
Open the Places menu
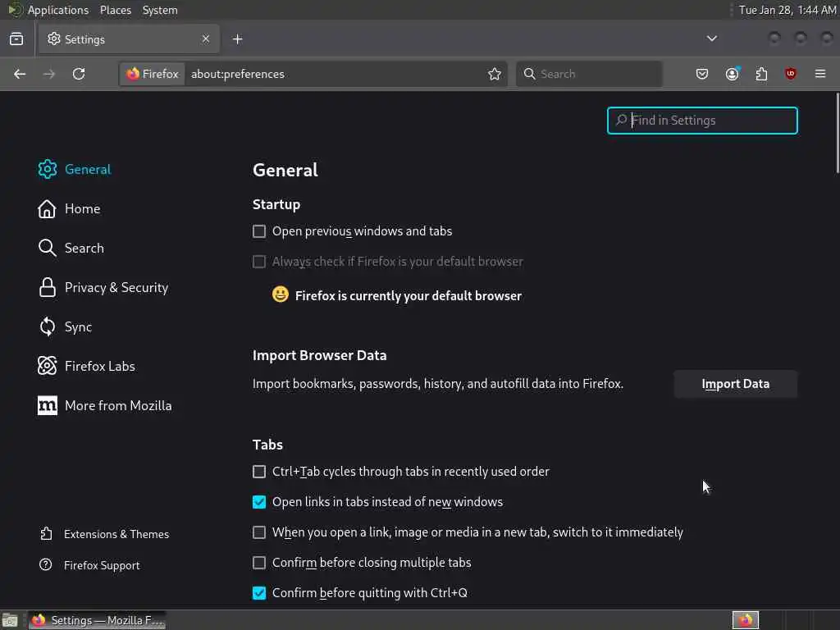pos(116,10)
